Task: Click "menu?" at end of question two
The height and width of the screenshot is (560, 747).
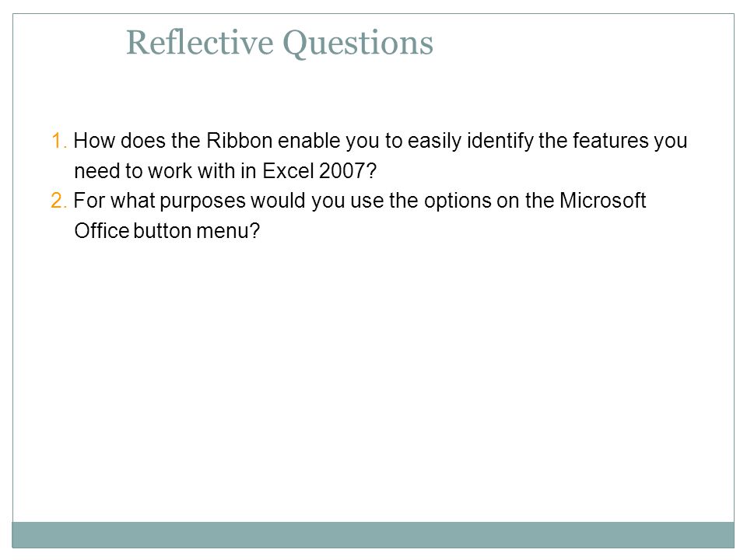Action: click(228, 230)
